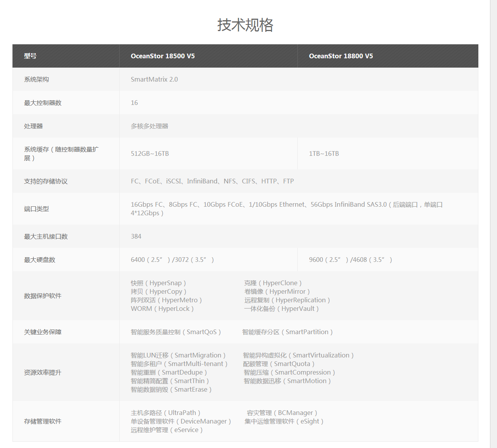Select the 型号 header cell
The width and height of the screenshot is (497, 448).
66,56
